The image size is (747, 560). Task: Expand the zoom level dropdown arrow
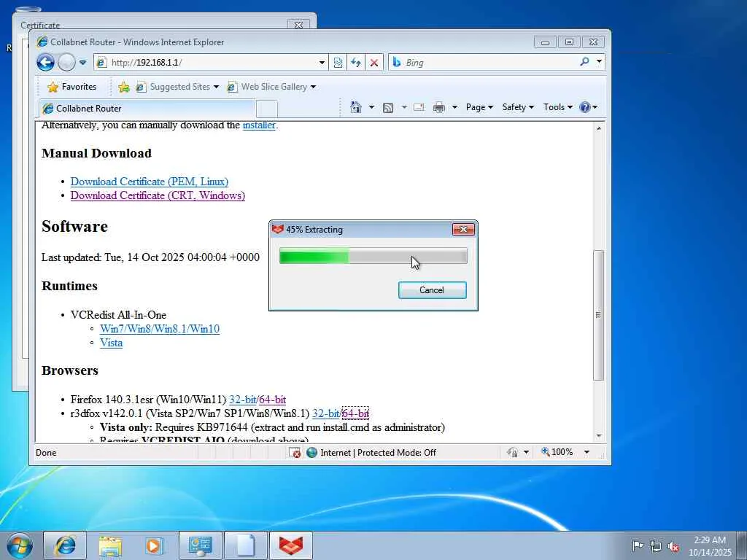point(587,452)
